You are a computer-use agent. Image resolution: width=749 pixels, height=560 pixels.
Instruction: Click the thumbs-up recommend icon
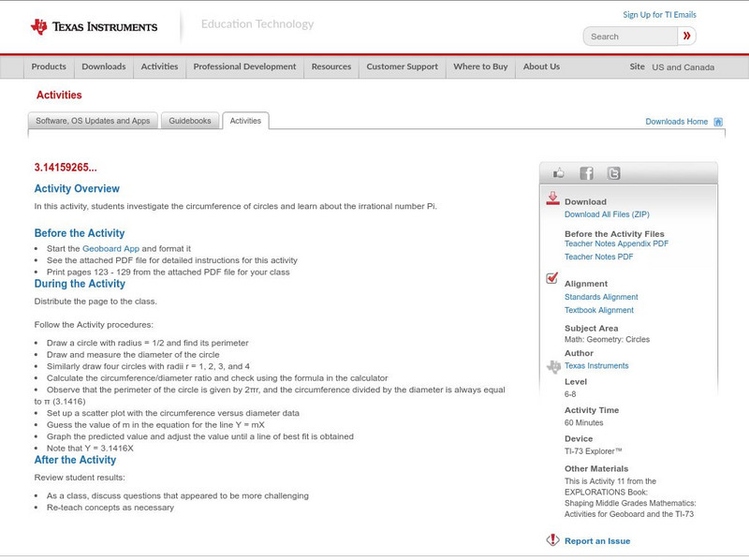(558, 173)
